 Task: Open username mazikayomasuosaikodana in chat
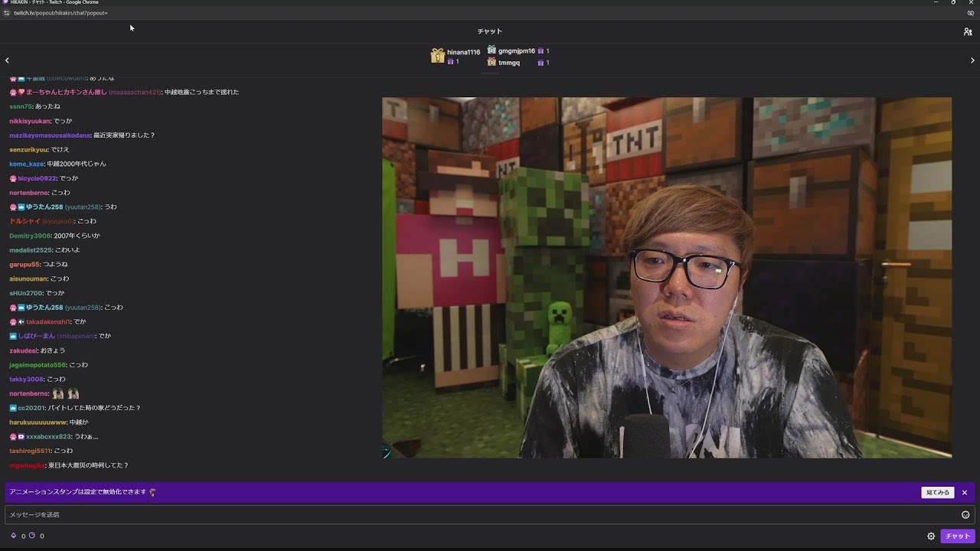pyautogui.click(x=50, y=135)
